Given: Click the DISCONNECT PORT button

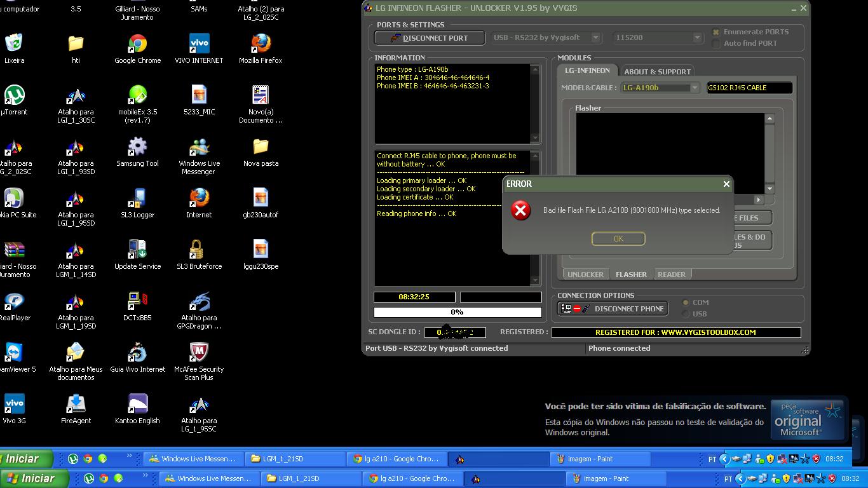Looking at the screenshot, I should [x=430, y=38].
